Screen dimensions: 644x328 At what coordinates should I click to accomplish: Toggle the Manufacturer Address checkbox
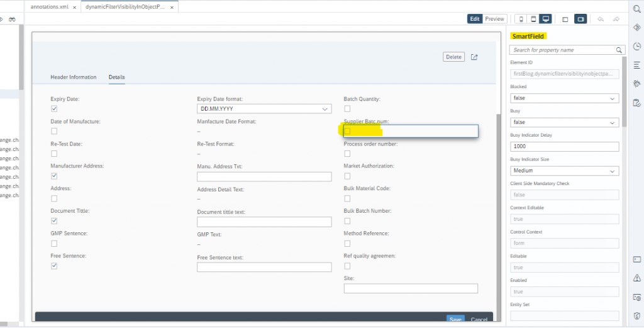click(x=54, y=176)
